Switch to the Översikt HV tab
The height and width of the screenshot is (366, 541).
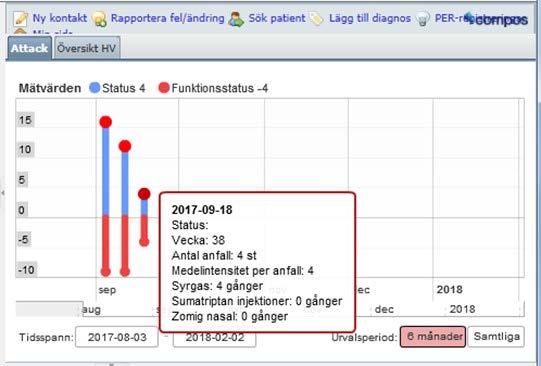(87, 48)
